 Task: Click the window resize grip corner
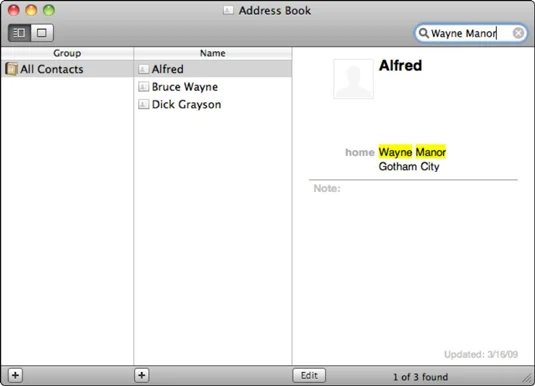pos(527,377)
